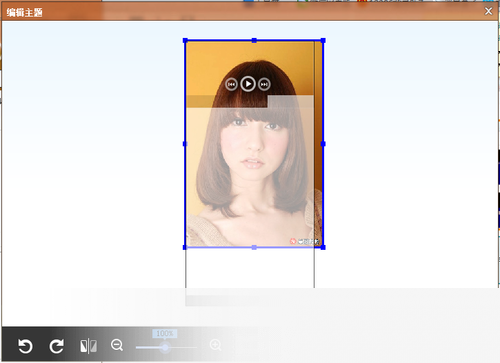Select the top-right blue selection handle

click(x=323, y=41)
